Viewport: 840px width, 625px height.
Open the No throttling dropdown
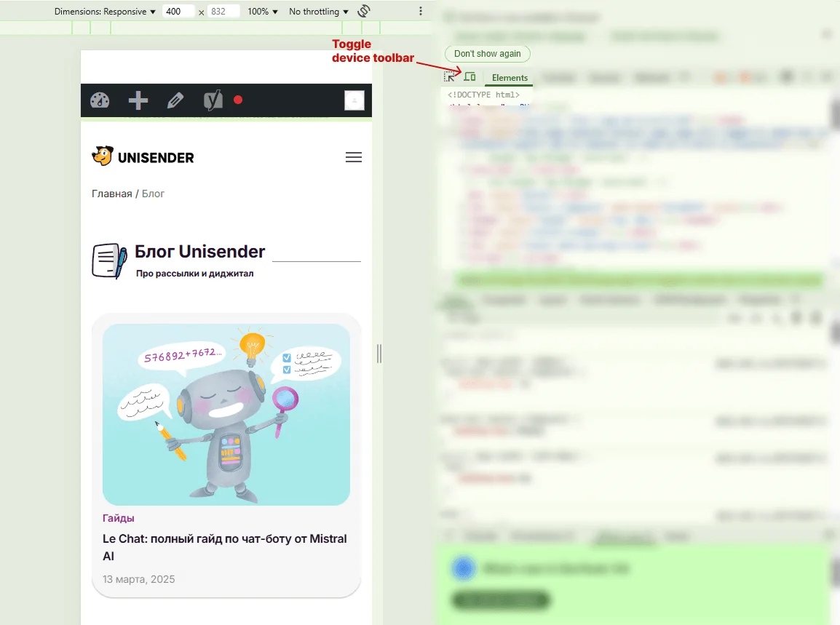318,11
